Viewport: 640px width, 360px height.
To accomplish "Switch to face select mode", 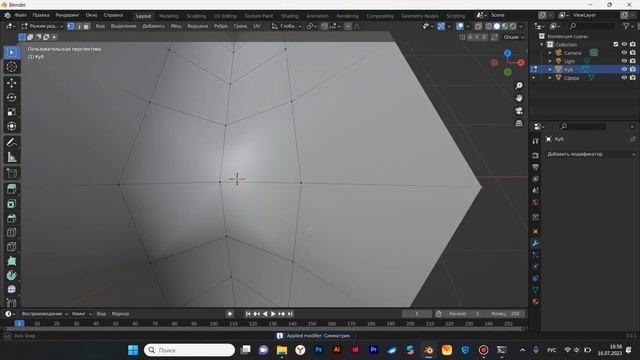I will click(86, 26).
